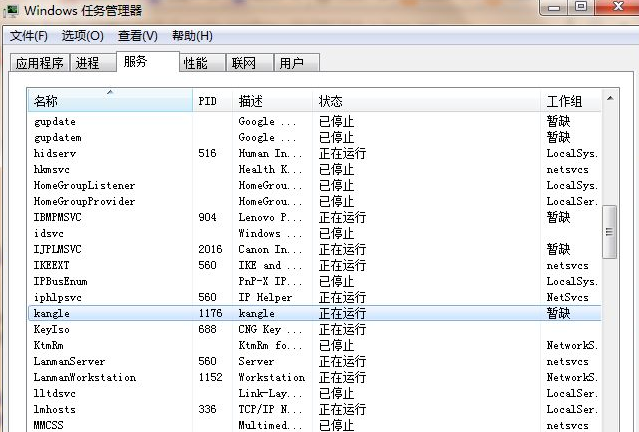This screenshot has height=432, width=639.
Task: Select the iphlpsvc service row
Action: click(315, 298)
